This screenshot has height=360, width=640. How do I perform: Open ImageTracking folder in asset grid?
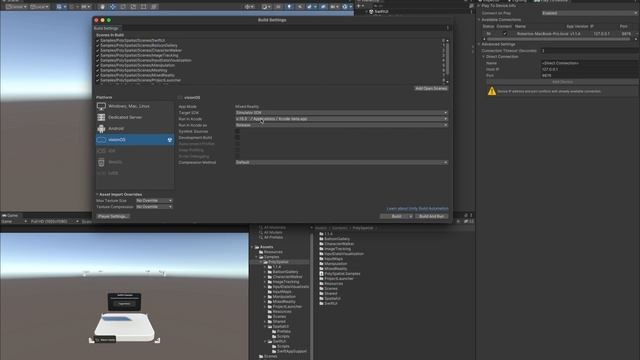coord(335,249)
